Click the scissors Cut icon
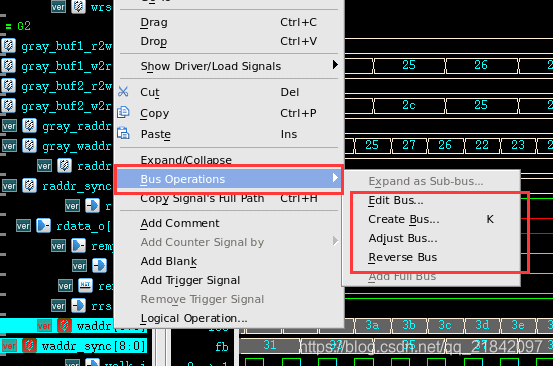The height and width of the screenshot is (366, 553). (123, 92)
